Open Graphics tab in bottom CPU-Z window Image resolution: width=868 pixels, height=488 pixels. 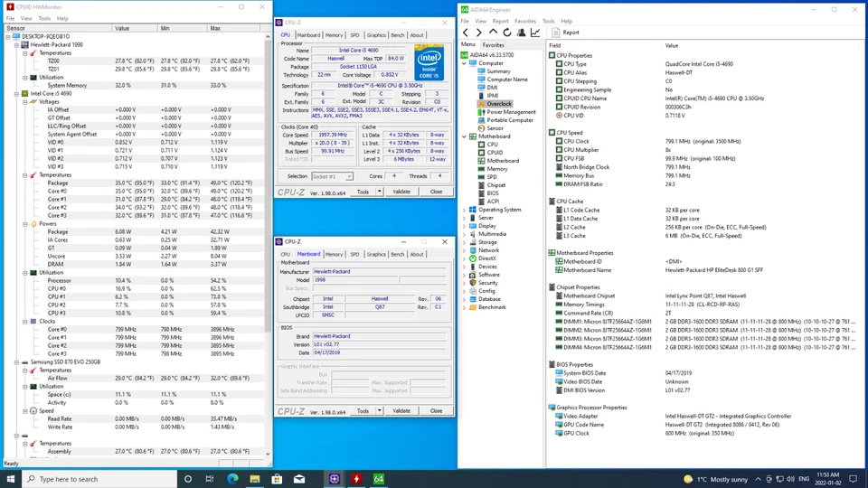coord(376,255)
